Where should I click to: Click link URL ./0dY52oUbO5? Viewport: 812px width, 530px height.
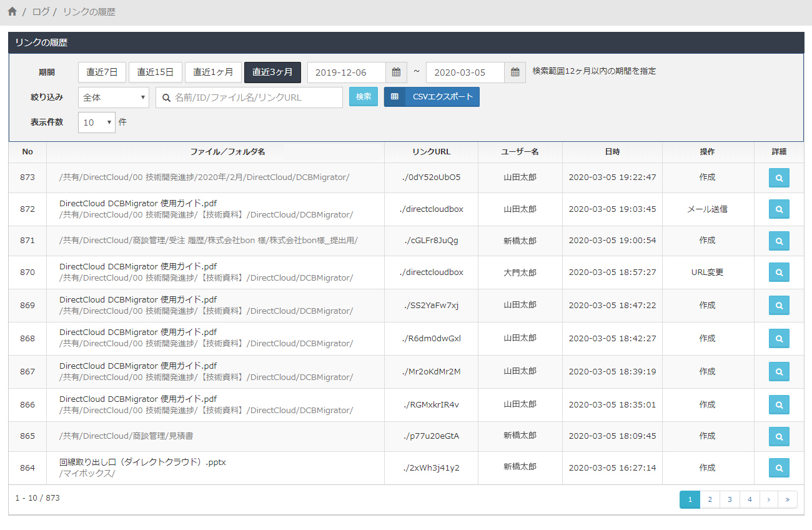pos(431,177)
